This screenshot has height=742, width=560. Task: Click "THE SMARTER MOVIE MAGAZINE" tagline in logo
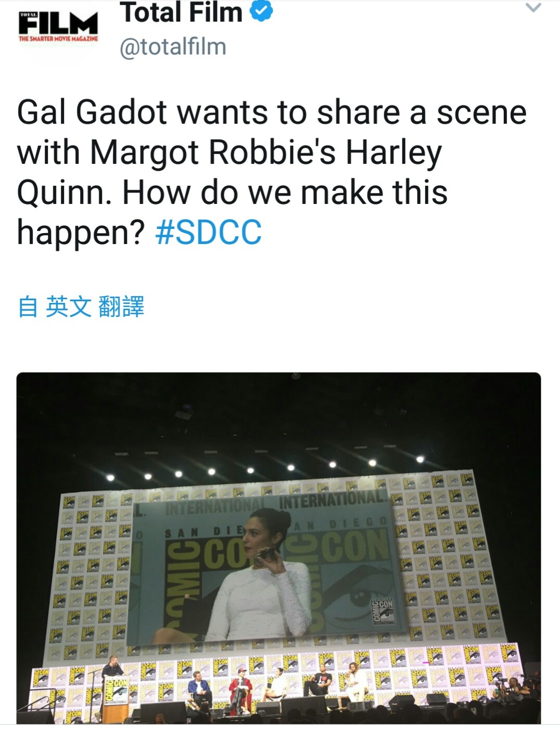[x=58, y=39]
